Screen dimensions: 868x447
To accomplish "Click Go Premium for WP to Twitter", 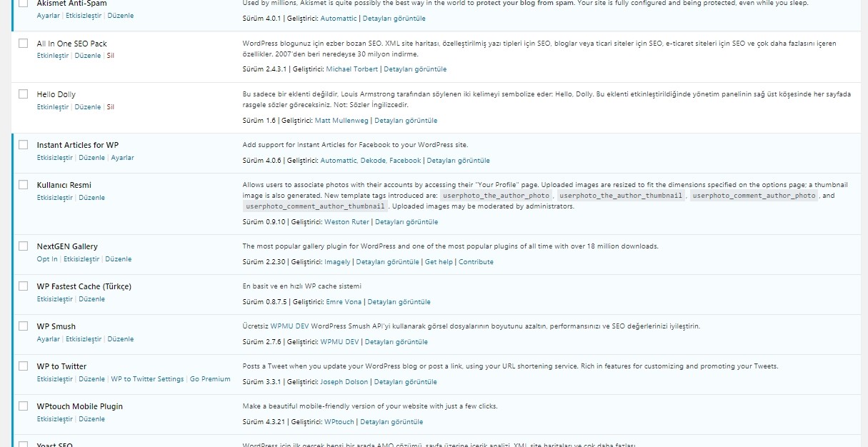I will (210, 379).
